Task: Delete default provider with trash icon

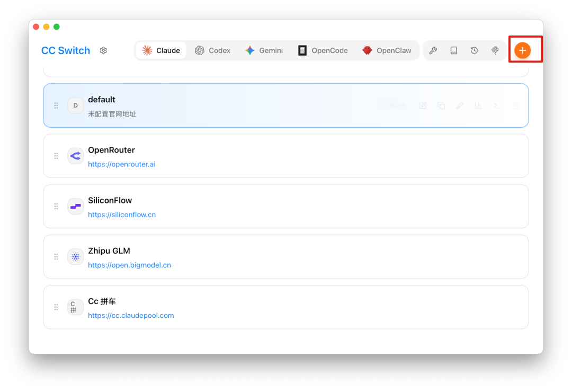Action: click(x=515, y=105)
